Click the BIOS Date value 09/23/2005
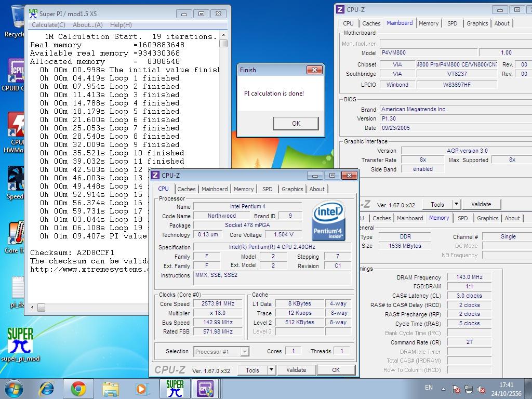This screenshot has height=399, width=532. (x=456, y=128)
